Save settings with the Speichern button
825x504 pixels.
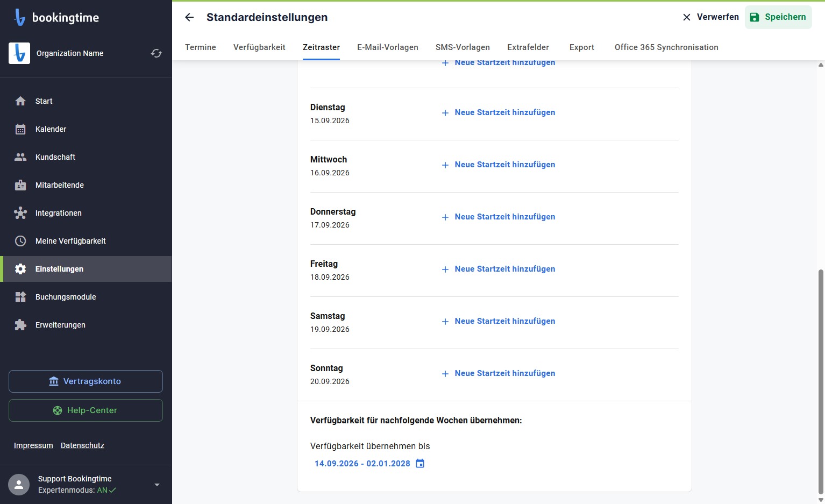(x=778, y=17)
